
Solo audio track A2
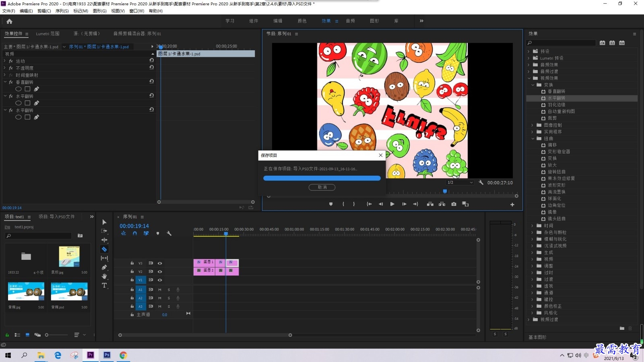click(x=169, y=298)
